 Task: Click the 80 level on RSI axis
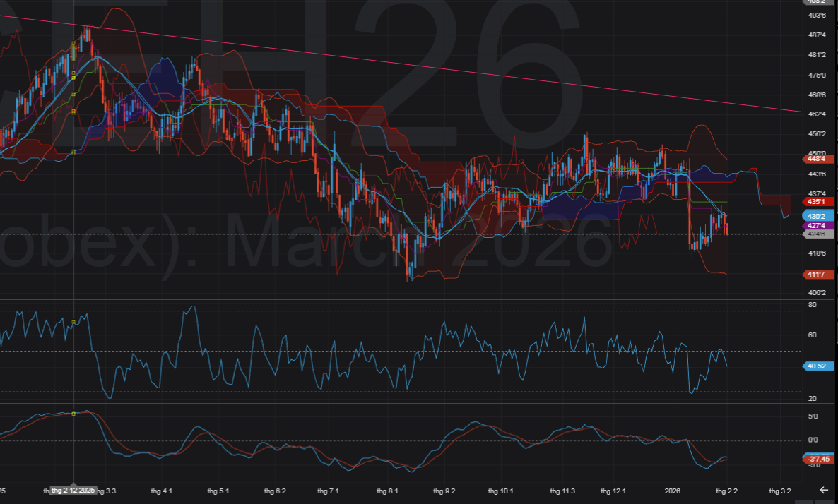click(x=813, y=305)
